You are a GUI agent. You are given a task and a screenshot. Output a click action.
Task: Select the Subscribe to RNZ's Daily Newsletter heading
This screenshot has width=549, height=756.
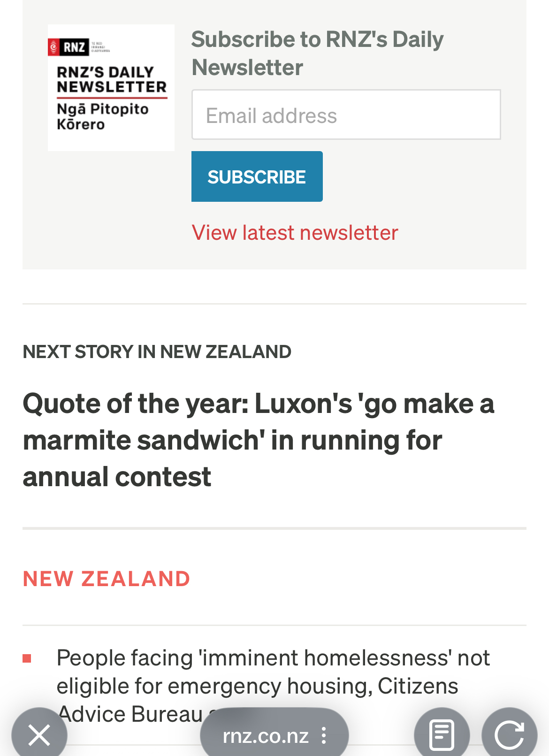click(317, 53)
